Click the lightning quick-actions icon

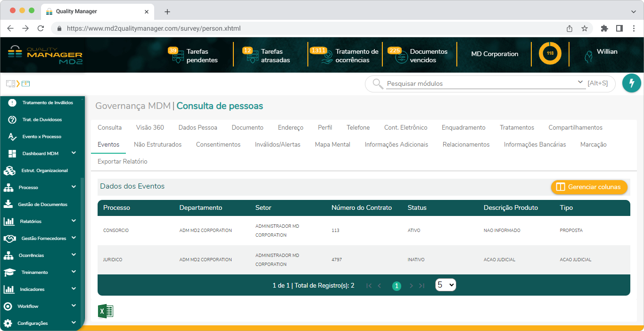click(x=631, y=83)
